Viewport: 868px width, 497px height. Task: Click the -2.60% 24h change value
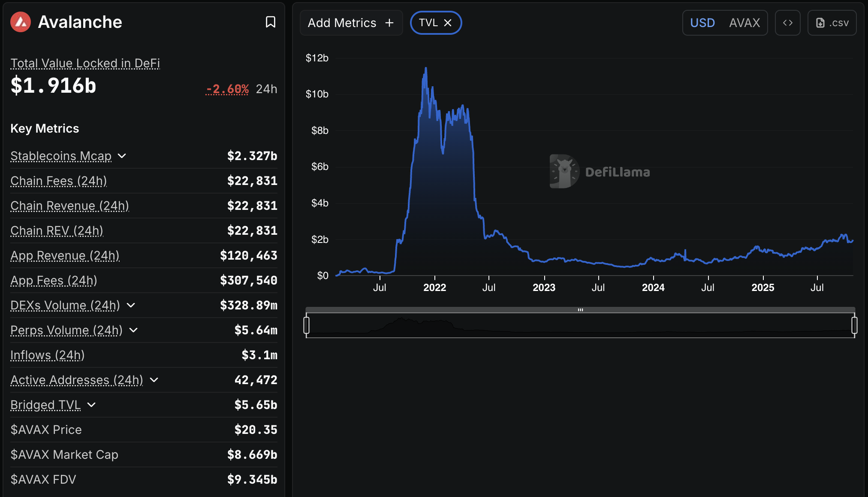tap(227, 89)
